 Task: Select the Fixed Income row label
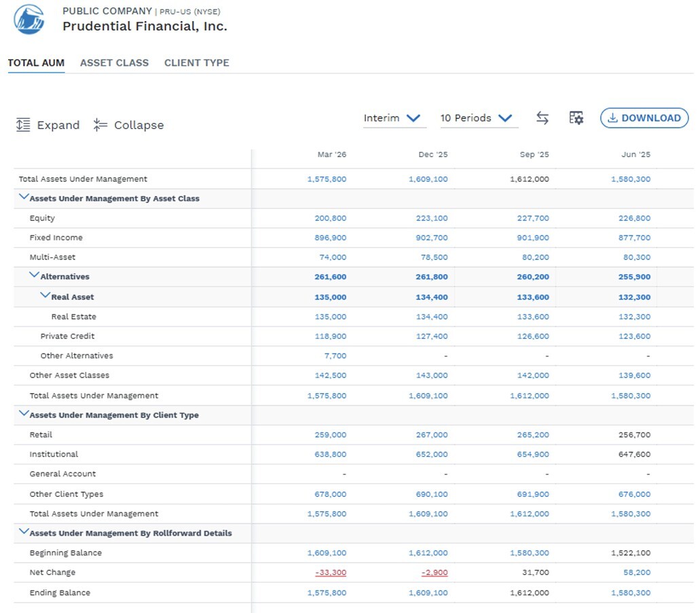coord(56,238)
